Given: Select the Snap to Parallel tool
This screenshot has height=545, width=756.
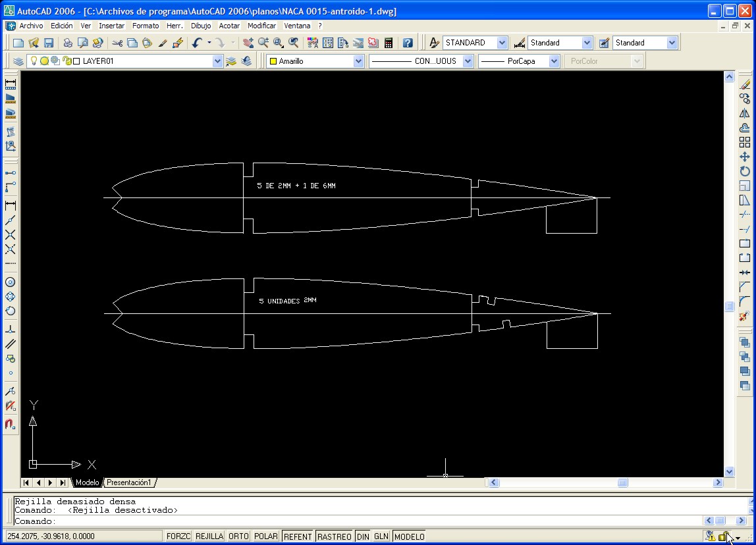Looking at the screenshot, I should [x=10, y=344].
